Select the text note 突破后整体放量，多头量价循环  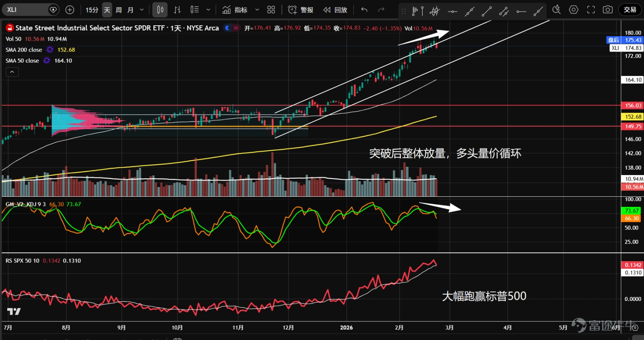point(445,153)
